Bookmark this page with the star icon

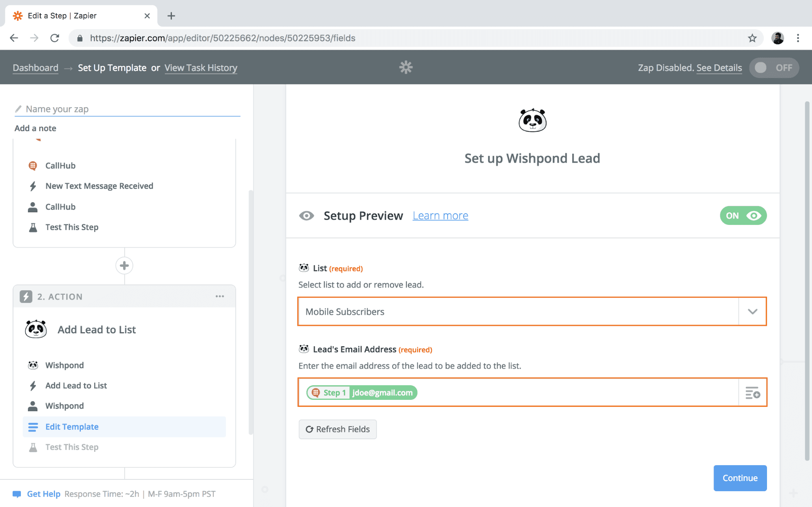(752, 38)
